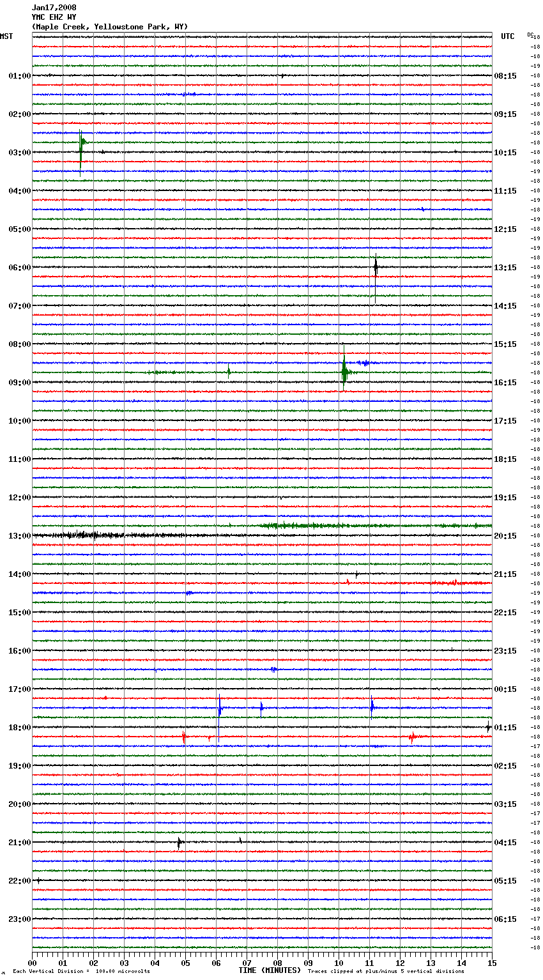
Task: Click the 18:15 UTC time label
Action: point(505,459)
